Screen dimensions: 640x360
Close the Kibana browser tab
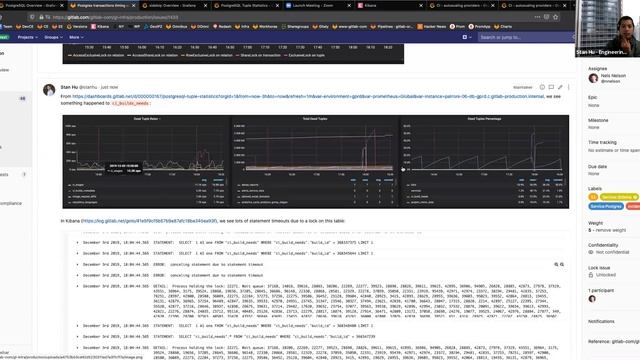coord(421,6)
